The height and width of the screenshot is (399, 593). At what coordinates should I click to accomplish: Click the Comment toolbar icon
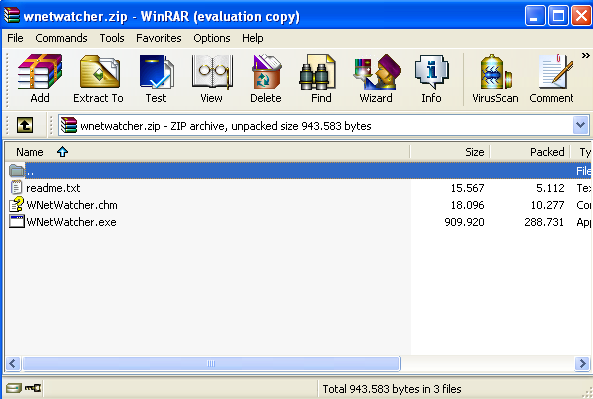(x=551, y=79)
